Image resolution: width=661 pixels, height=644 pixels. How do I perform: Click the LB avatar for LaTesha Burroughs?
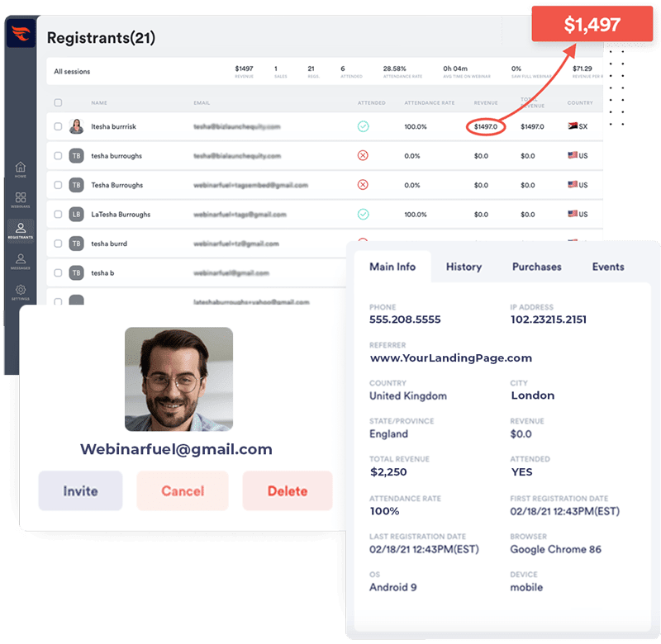point(76,215)
